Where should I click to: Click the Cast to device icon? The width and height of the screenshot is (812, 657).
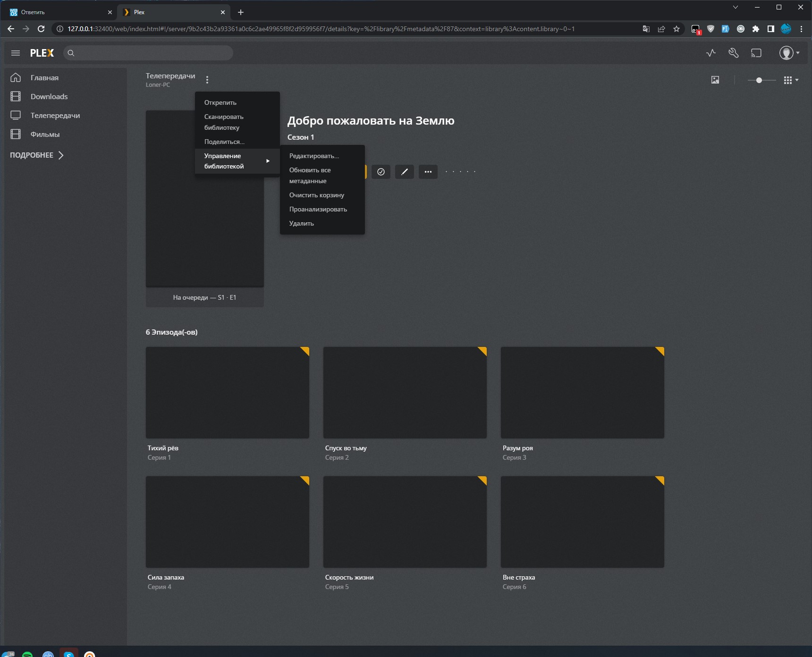click(x=756, y=53)
